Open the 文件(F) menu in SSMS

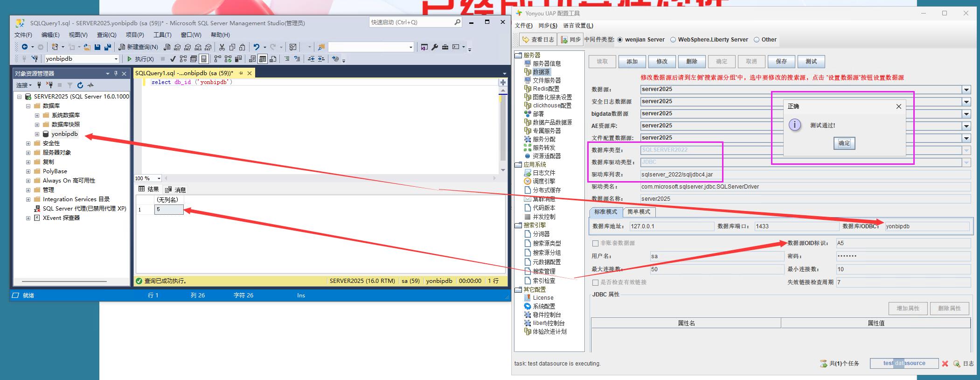pos(23,35)
